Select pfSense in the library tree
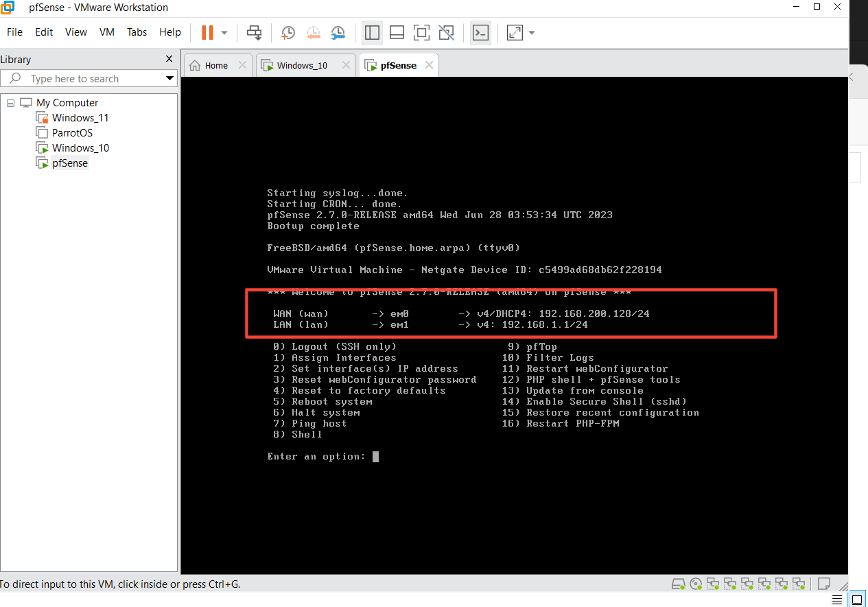 [x=70, y=163]
